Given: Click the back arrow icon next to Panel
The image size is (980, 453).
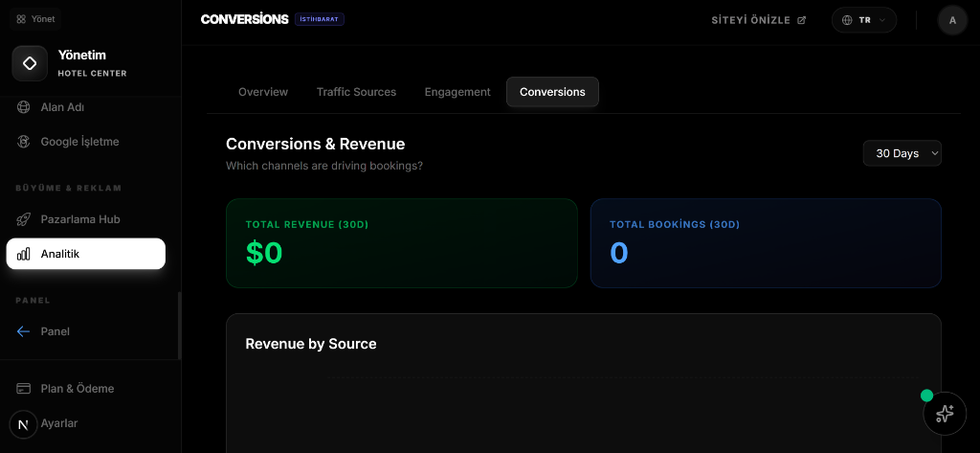Looking at the screenshot, I should (x=24, y=331).
